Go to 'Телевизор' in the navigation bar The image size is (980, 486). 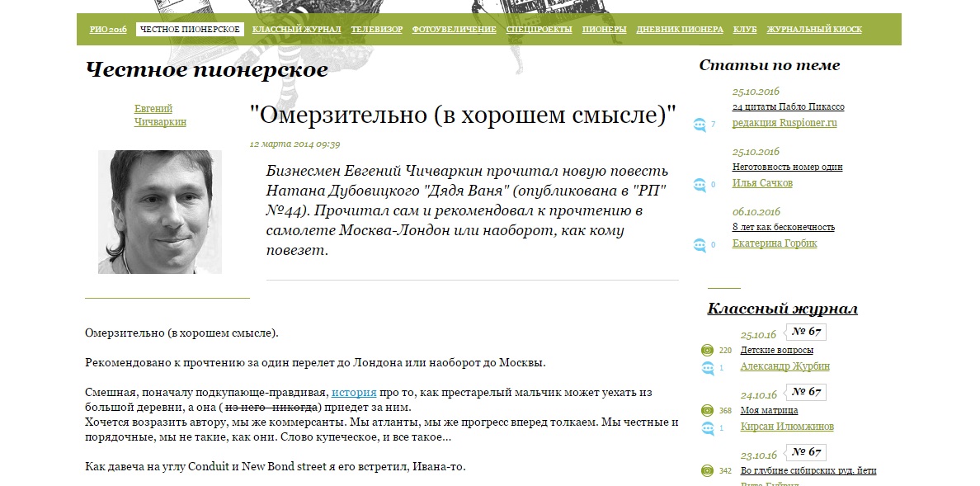[x=376, y=30]
